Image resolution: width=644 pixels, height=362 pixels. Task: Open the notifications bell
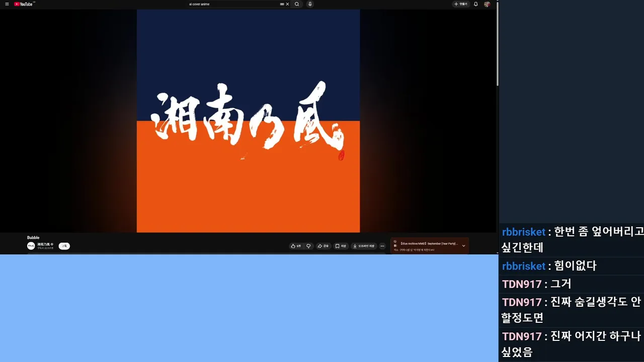476,4
